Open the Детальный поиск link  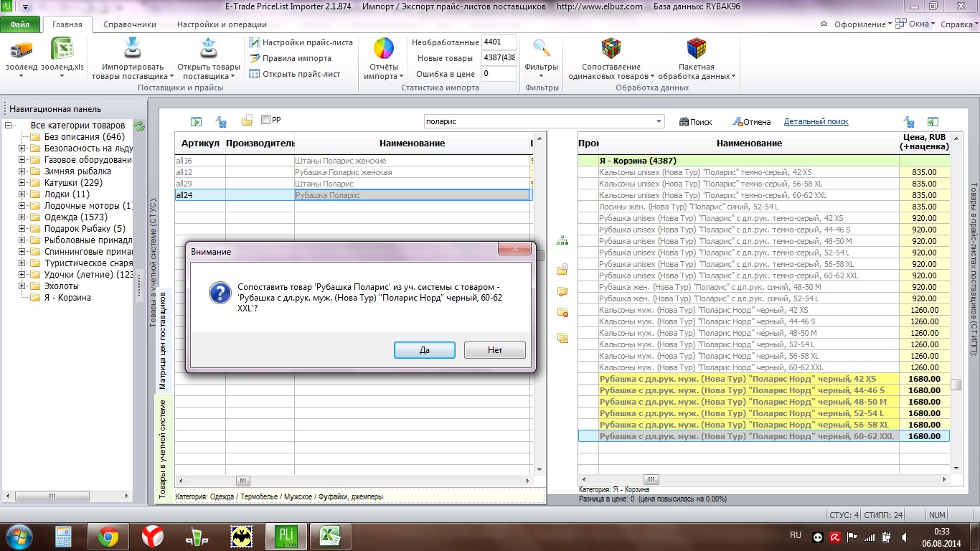(x=816, y=122)
